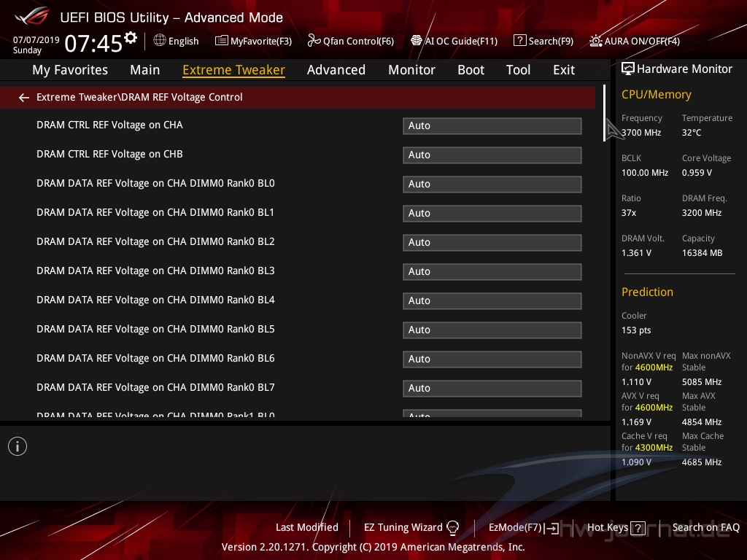Click the 07:45 clock display

coord(93,43)
